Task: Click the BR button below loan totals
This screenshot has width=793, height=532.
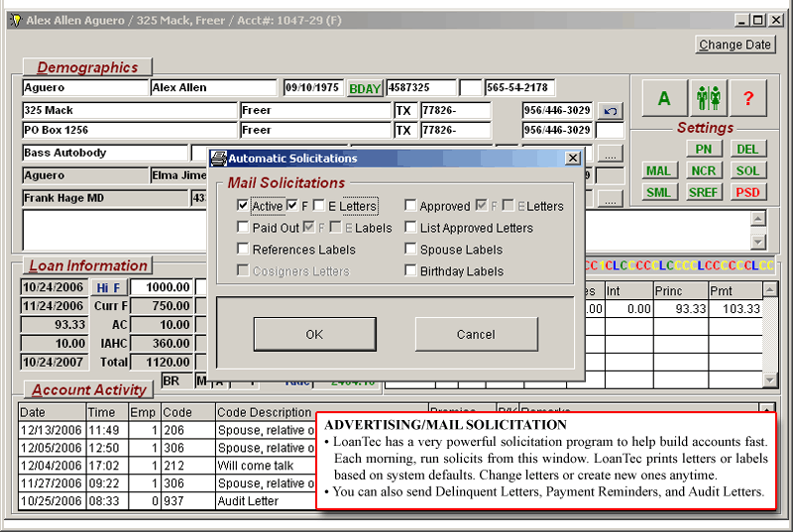Action: tap(177, 380)
